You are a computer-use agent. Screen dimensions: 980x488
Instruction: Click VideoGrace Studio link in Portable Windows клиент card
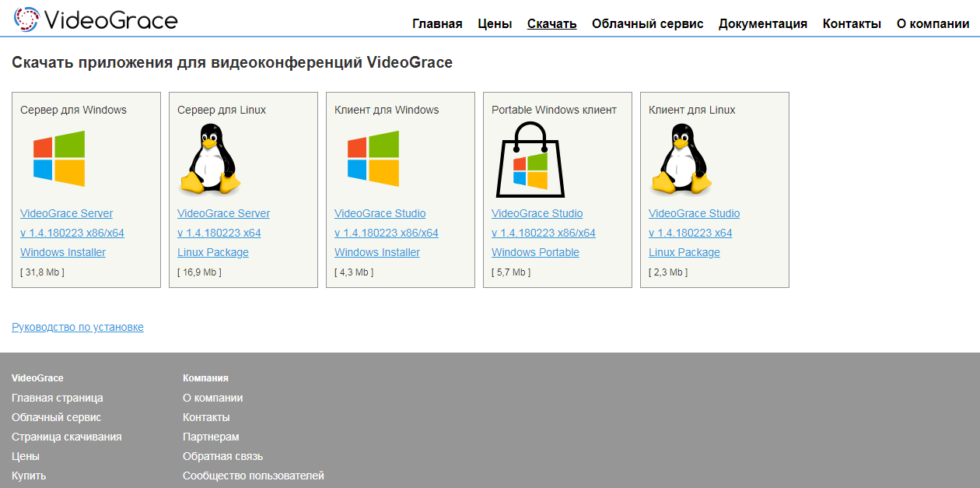click(537, 213)
